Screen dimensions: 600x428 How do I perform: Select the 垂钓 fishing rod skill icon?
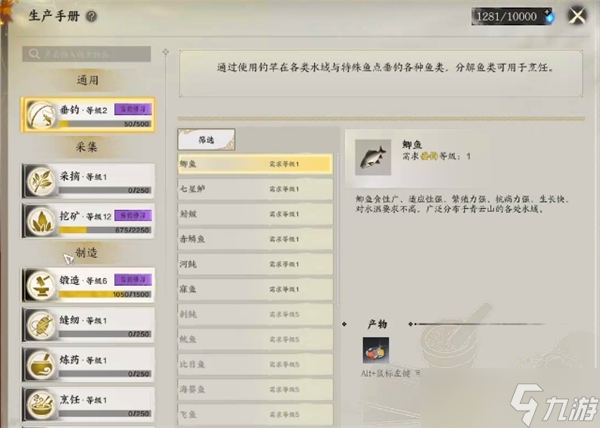41,115
